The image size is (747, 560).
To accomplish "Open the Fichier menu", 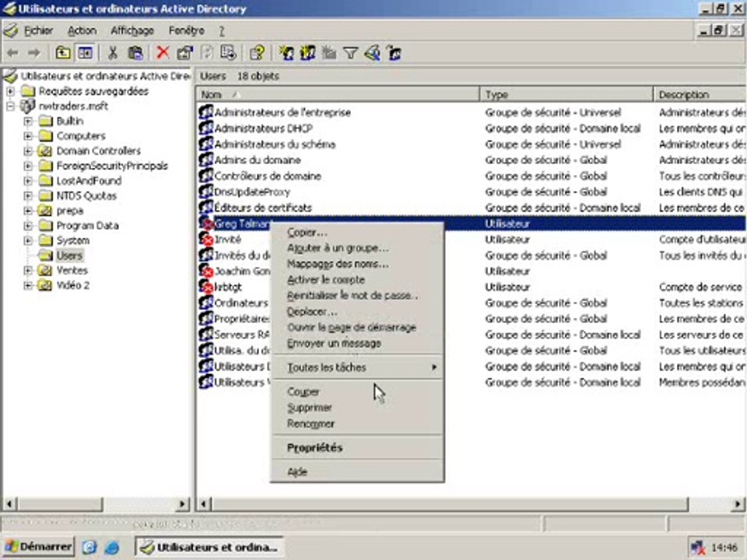I will coord(39,30).
